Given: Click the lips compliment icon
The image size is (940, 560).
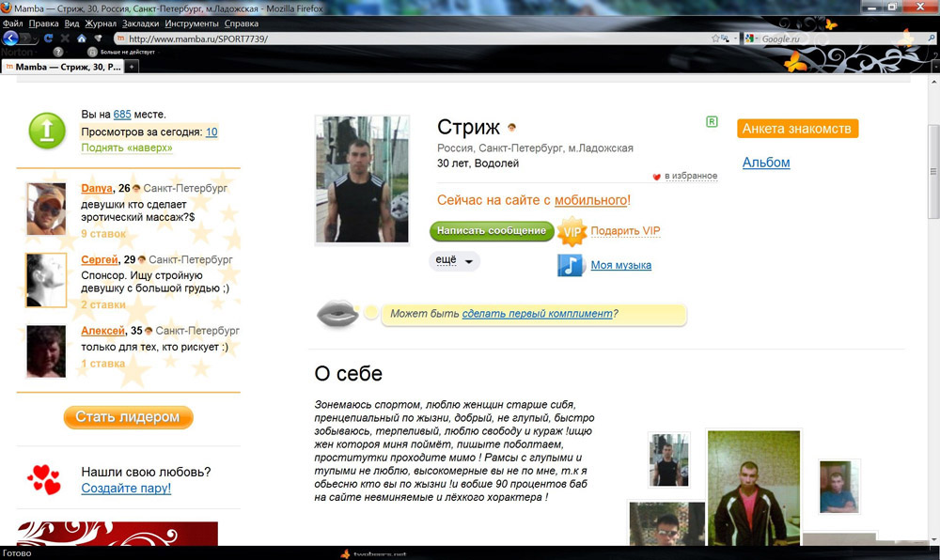Looking at the screenshot, I should pyautogui.click(x=337, y=315).
